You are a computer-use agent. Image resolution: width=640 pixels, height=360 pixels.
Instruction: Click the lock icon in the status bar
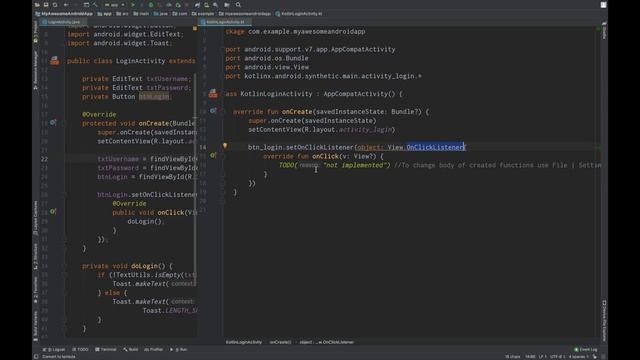click(x=595, y=357)
